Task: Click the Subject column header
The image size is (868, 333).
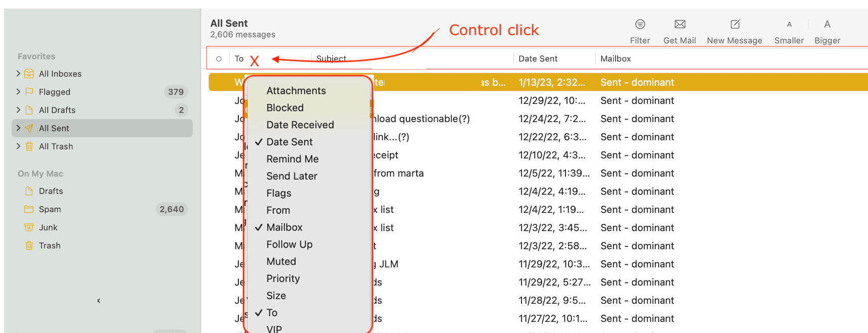Action: tap(331, 59)
